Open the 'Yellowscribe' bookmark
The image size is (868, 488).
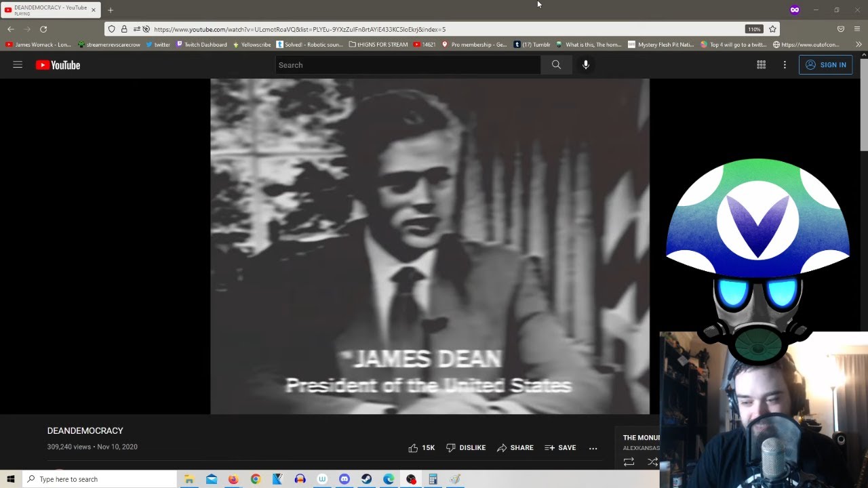(x=252, y=45)
